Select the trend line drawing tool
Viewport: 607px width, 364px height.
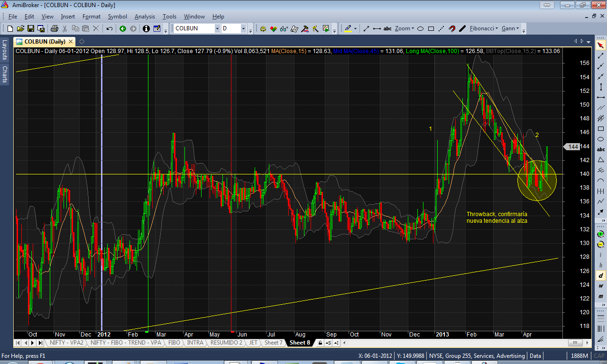click(x=366, y=28)
